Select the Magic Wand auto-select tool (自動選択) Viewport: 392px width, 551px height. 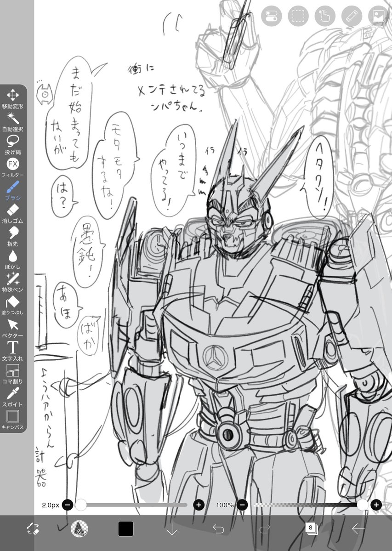(x=13, y=122)
